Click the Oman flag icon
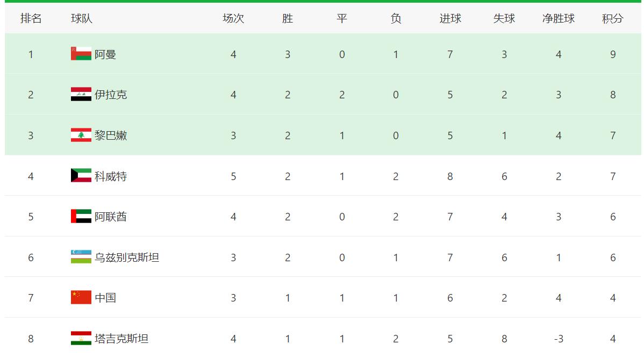 coord(81,54)
